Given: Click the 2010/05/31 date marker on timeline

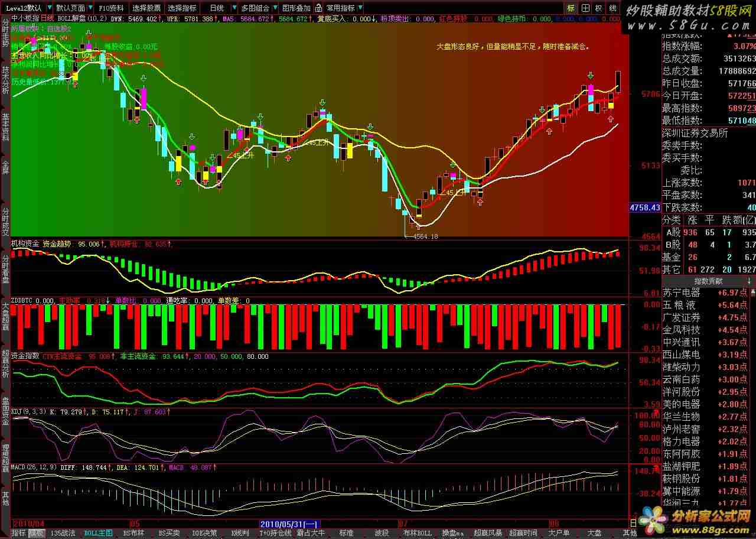Looking at the screenshot, I should click(290, 524).
